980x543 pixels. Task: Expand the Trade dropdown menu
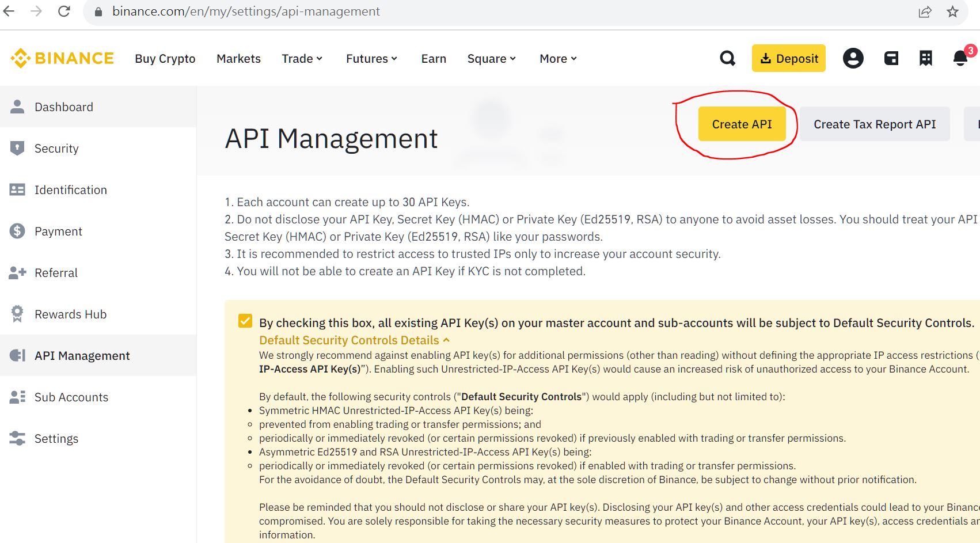[x=302, y=59]
